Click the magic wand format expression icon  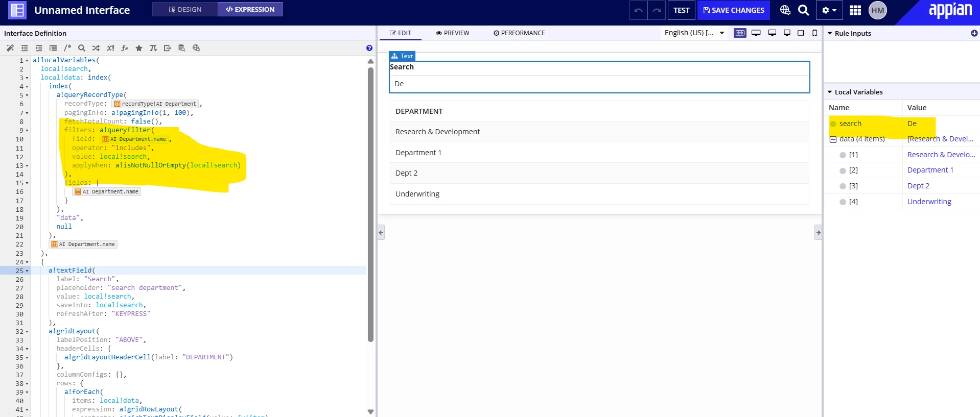pos(10,48)
